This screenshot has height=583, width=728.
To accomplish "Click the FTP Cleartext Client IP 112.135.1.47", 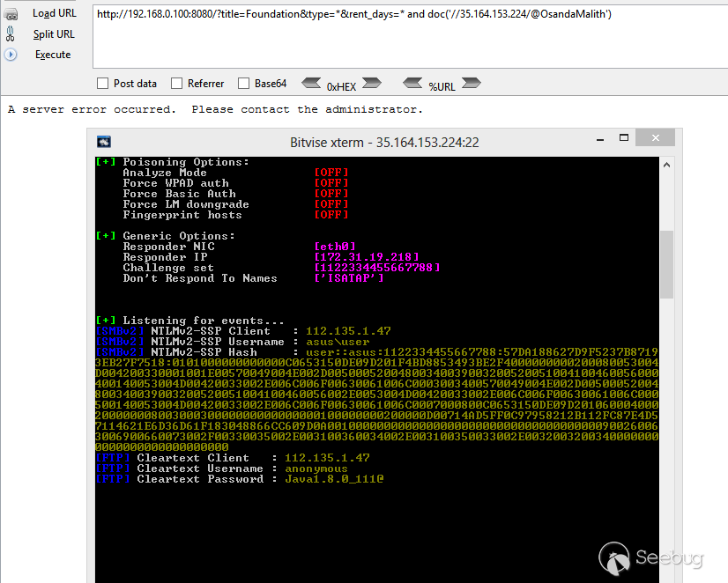I will click(x=327, y=458).
